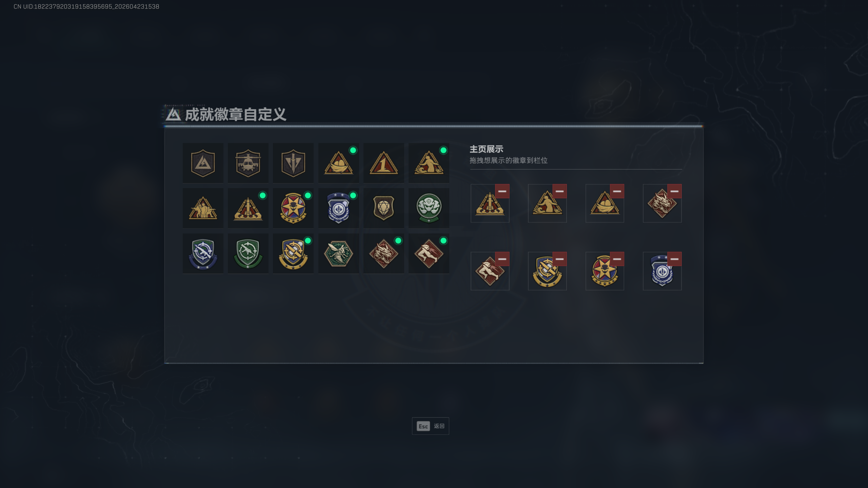Click the green skull gas mask badge
Viewport: 868px width, 488px height.
click(429, 208)
